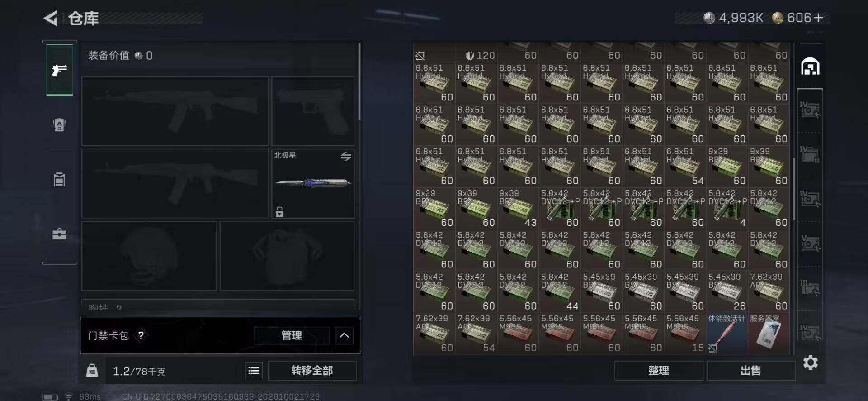Select the 5.56x45 M995 stack of 15
The width and height of the screenshot is (868, 401).
(x=685, y=334)
